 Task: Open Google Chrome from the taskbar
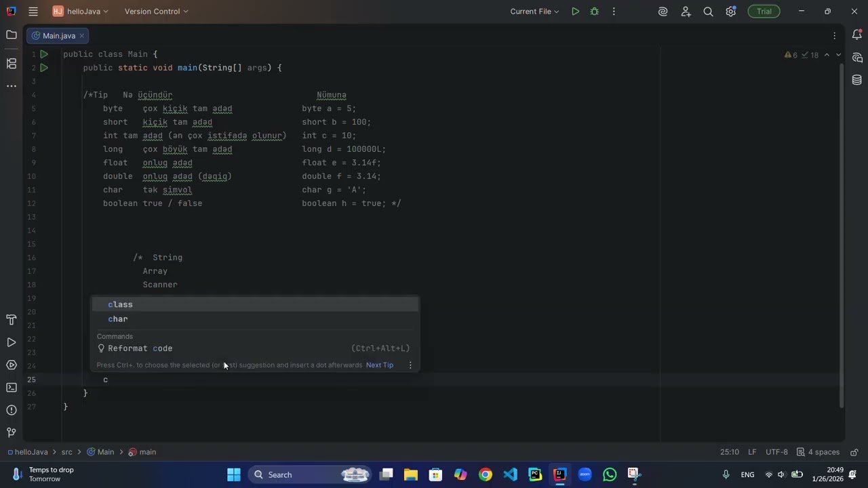tap(486, 474)
